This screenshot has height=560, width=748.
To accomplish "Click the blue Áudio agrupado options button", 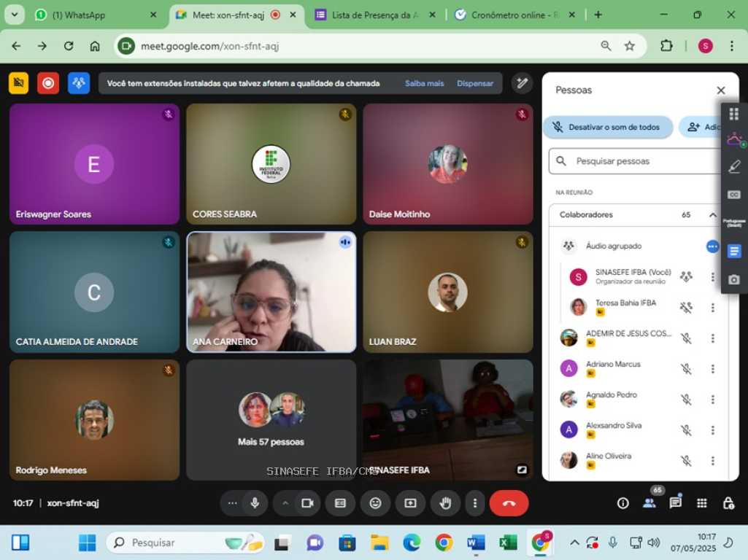I will [712, 246].
